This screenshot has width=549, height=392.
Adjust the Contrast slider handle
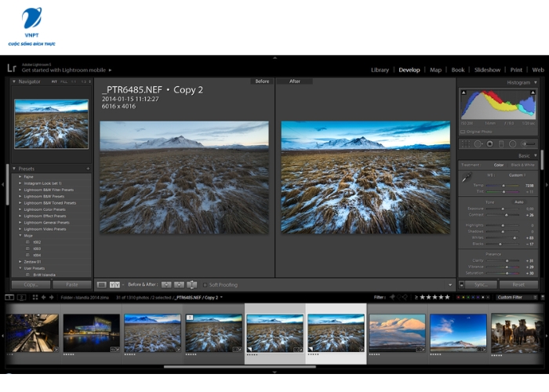tap(507, 215)
